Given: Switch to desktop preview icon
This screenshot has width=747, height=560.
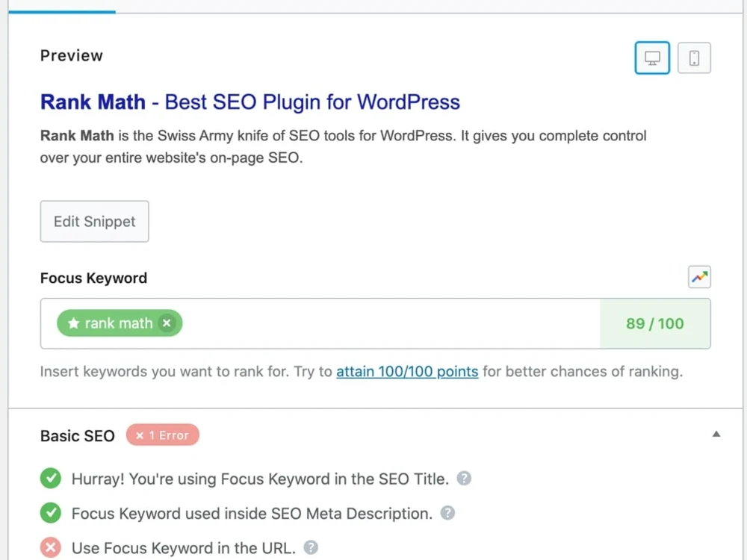Looking at the screenshot, I should coord(651,58).
